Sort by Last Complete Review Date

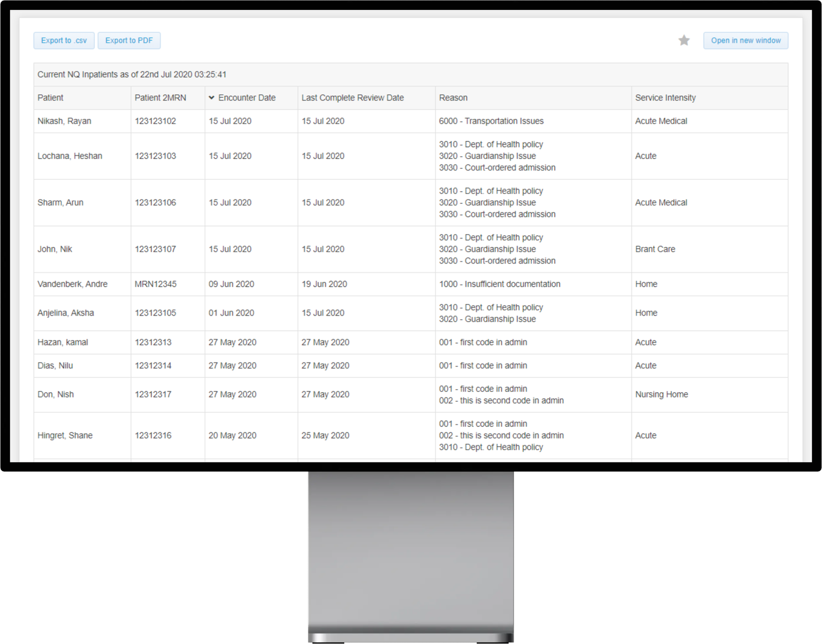(x=352, y=97)
